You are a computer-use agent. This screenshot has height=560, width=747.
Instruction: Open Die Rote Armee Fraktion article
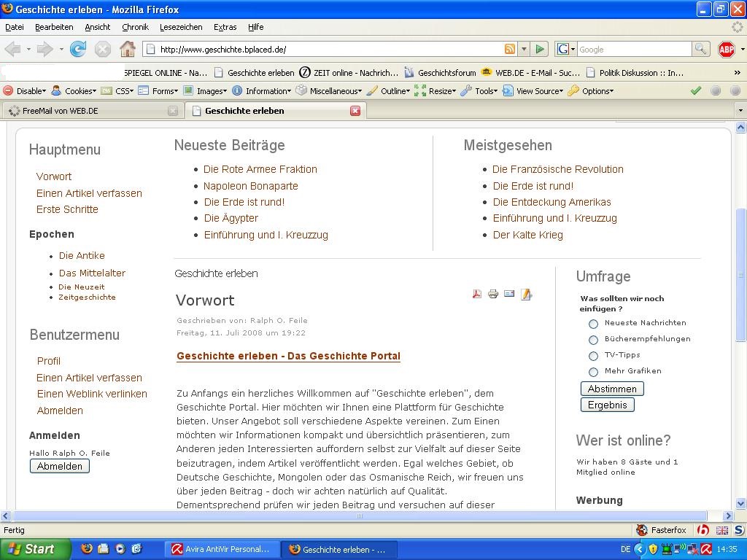tap(260, 169)
